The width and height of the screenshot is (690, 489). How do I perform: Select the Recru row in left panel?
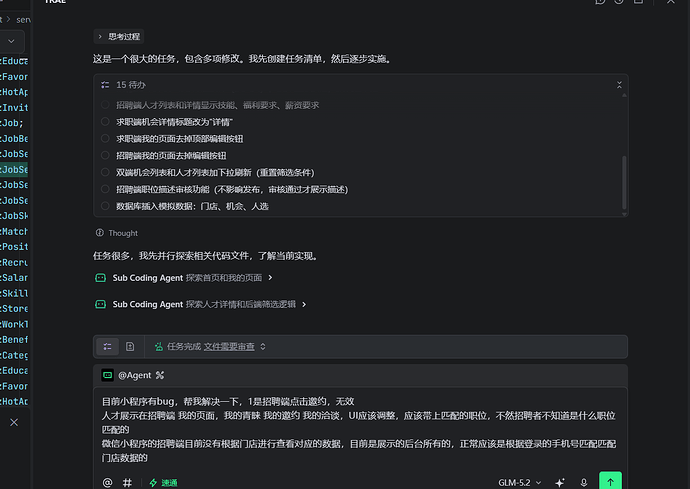pos(14,262)
